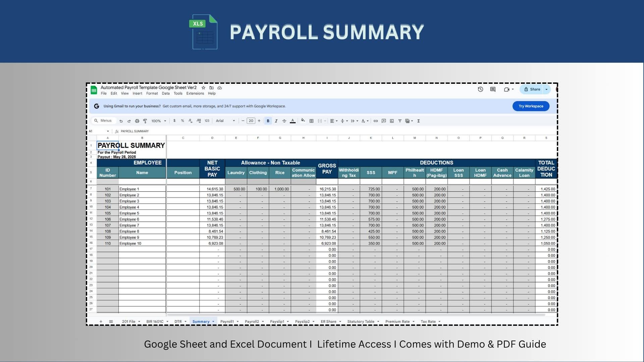The height and width of the screenshot is (362, 644).
Task: Open the all sheets list button
Action: (x=111, y=321)
